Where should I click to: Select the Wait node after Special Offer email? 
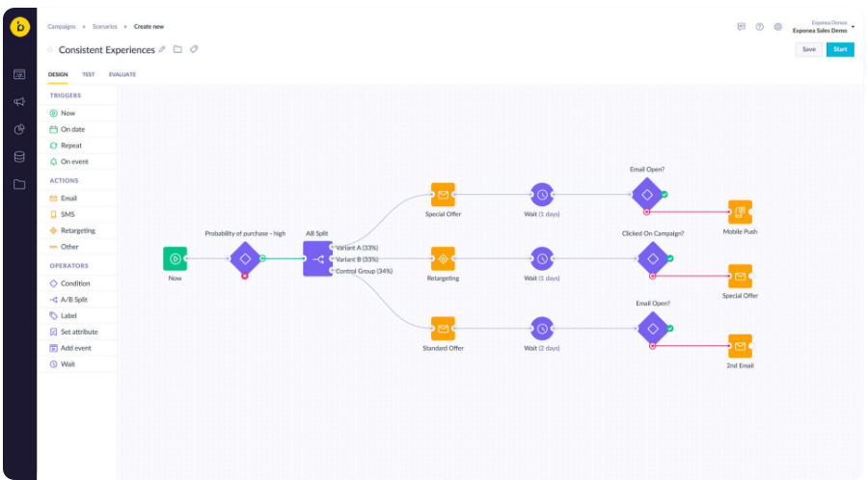tap(542, 195)
